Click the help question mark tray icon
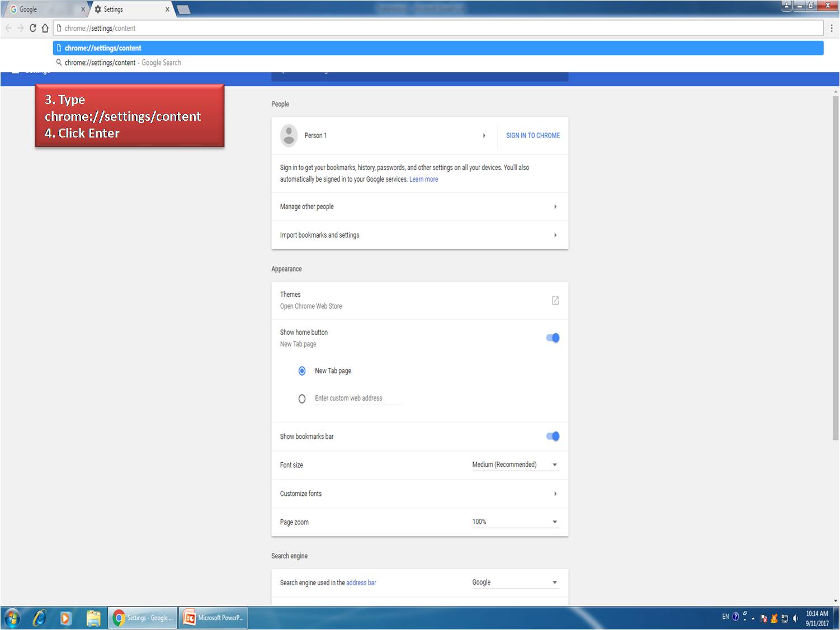This screenshot has width=840, height=630. click(x=735, y=617)
